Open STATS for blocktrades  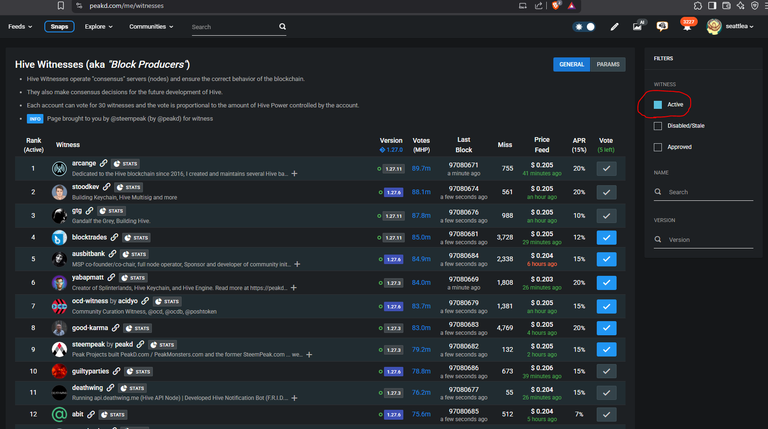coord(137,238)
